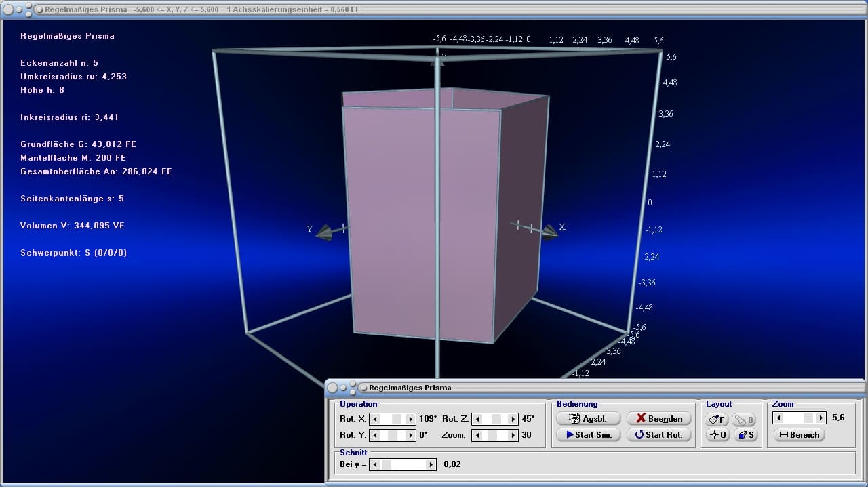Image resolution: width=868 pixels, height=488 pixels.
Task: Click the control panel title 'Regelmäßiges Prisma'
Action: [410, 388]
